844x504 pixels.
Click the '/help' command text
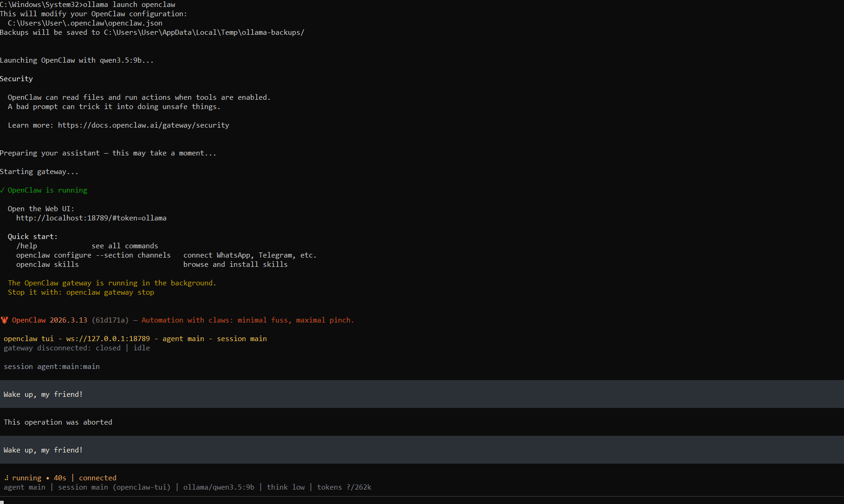click(x=26, y=246)
